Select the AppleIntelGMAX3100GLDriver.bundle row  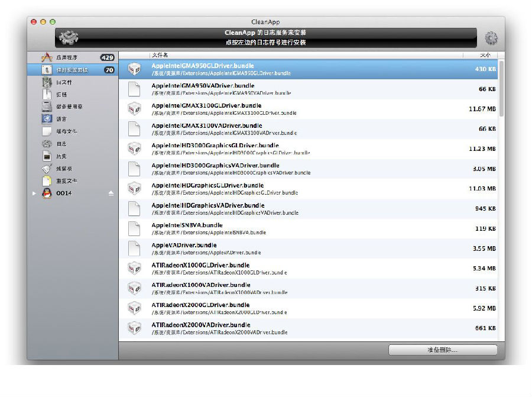(x=307, y=109)
